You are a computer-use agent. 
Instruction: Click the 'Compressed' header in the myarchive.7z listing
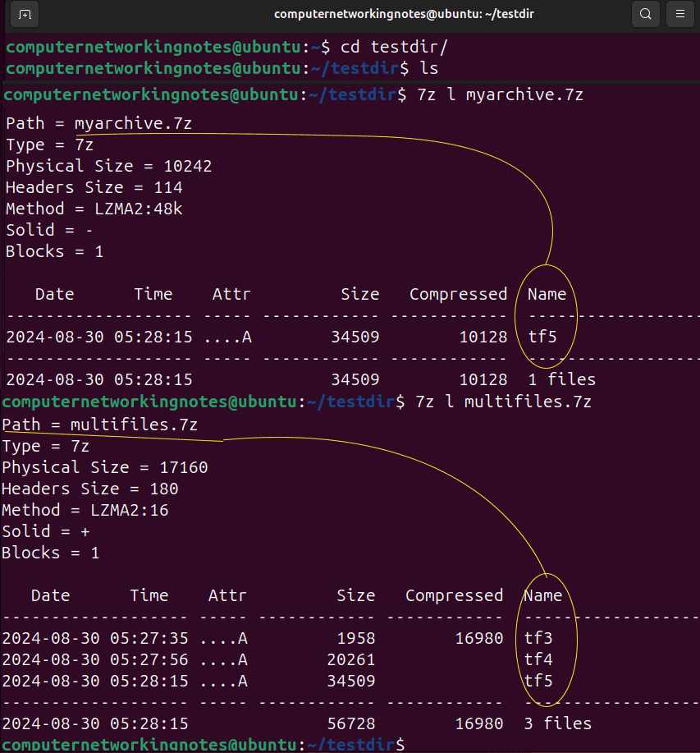point(458,294)
